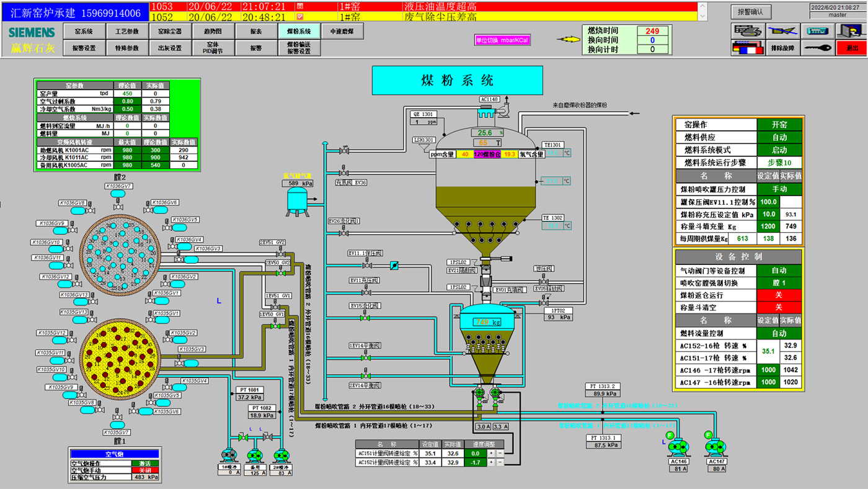Toggle 燃料系统模式 showing 启动
Viewport: 868px width, 489px height.
click(x=779, y=150)
